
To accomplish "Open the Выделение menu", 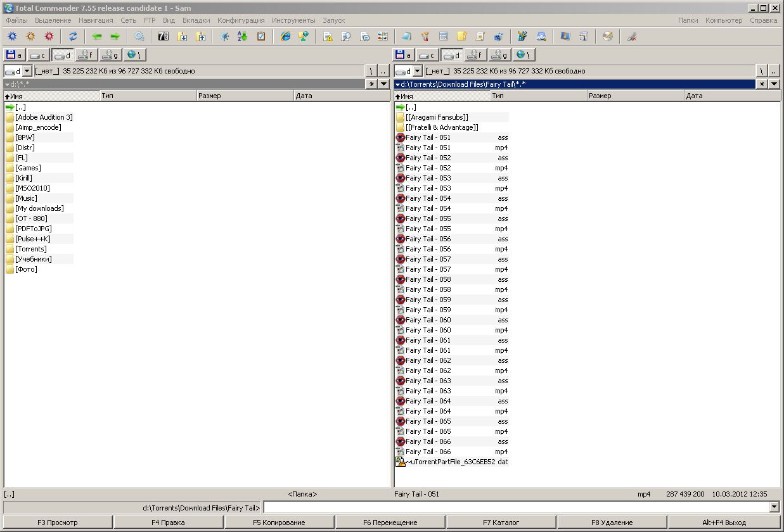I will (53, 20).
